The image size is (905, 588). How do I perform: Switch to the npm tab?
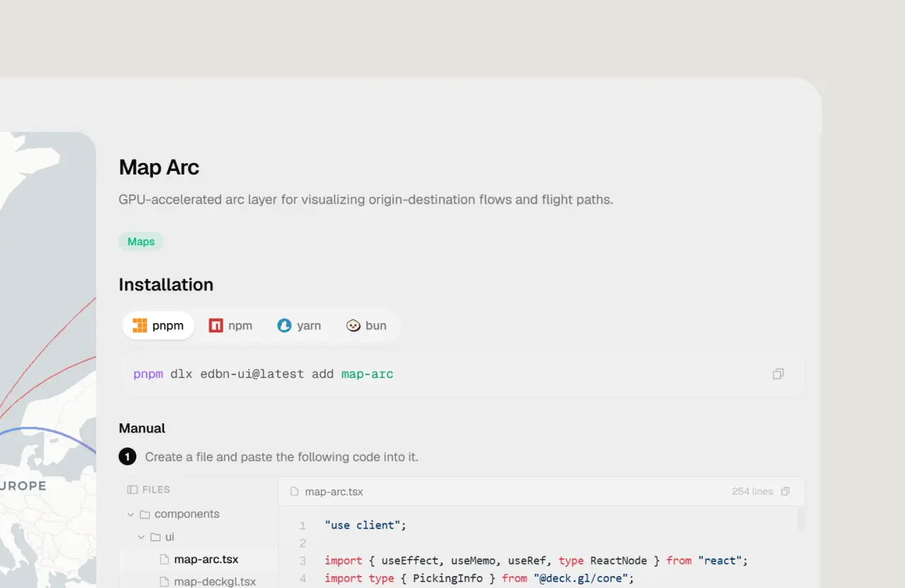tap(231, 326)
